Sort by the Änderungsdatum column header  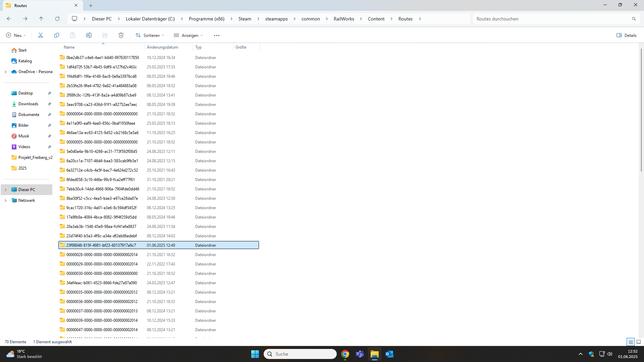162,47
